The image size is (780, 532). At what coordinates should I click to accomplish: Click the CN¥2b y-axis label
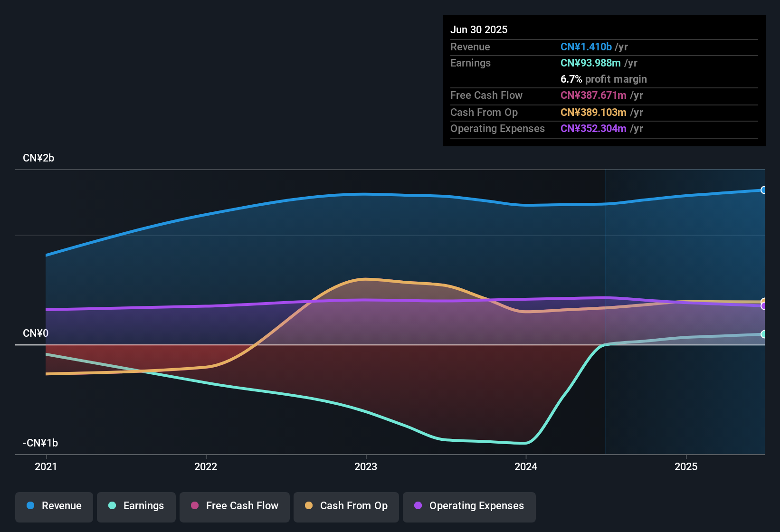pyautogui.click(x=38, y=158)
